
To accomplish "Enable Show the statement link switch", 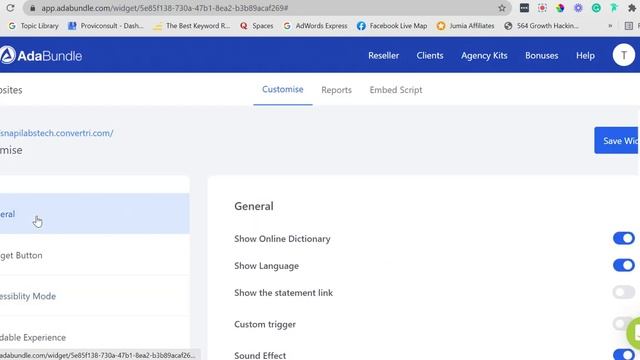I will coord(623,292).
